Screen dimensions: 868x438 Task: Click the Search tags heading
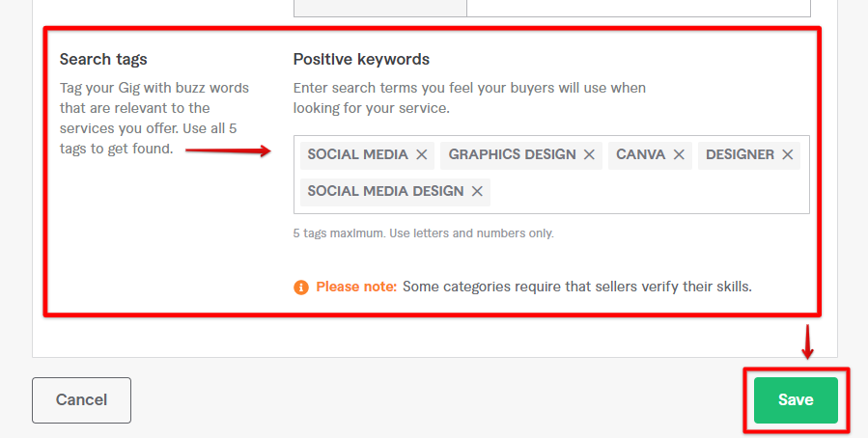(103, 60)
